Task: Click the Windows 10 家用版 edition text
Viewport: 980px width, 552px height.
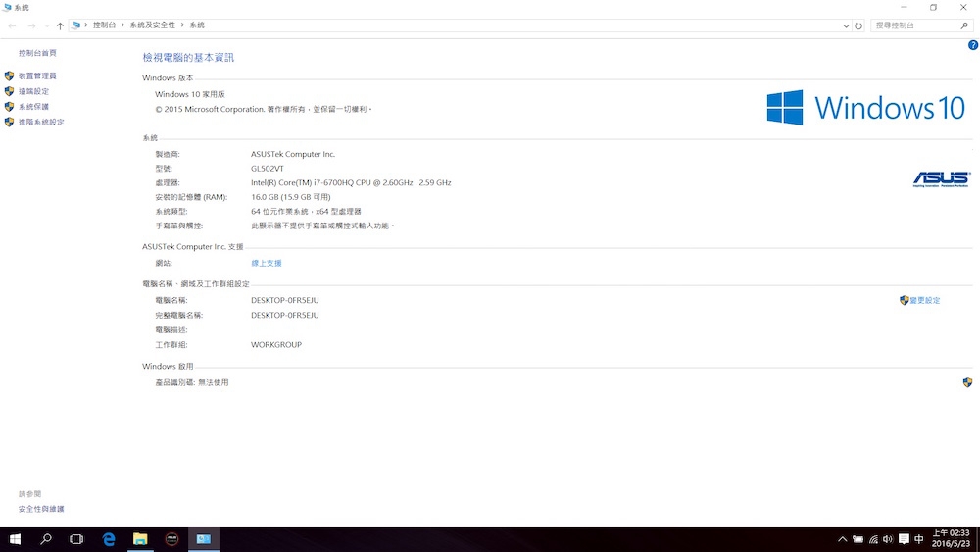Action: (190, 94)
